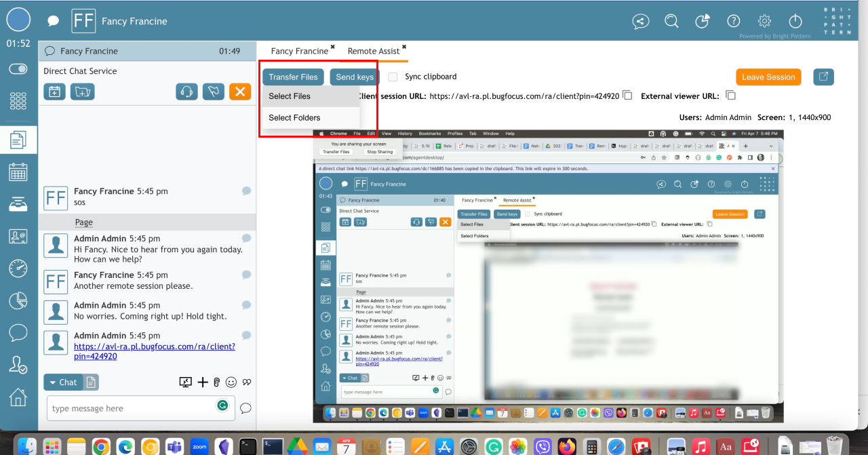Start remote assistance via monitor icon
Image resolution: width=868 pixels, height=455 pixels.
tap(186, 382)
